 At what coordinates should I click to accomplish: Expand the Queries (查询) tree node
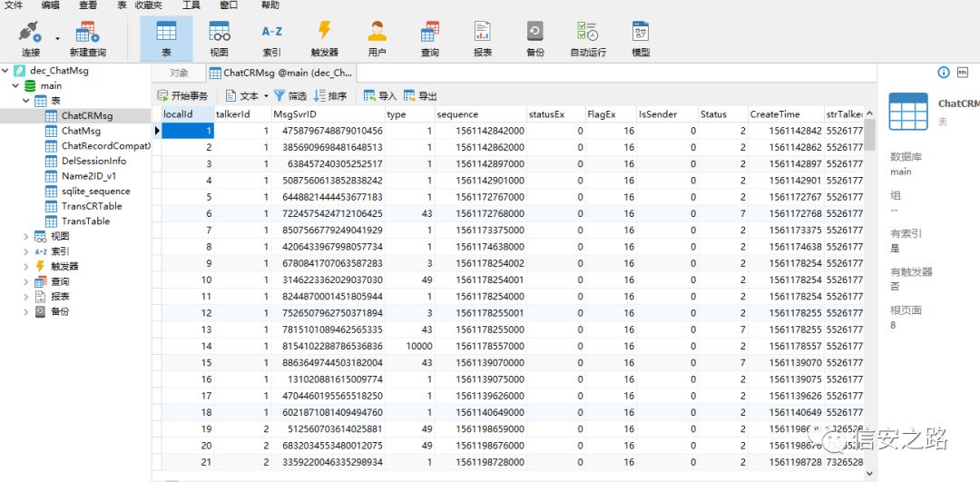click(26, 281)
